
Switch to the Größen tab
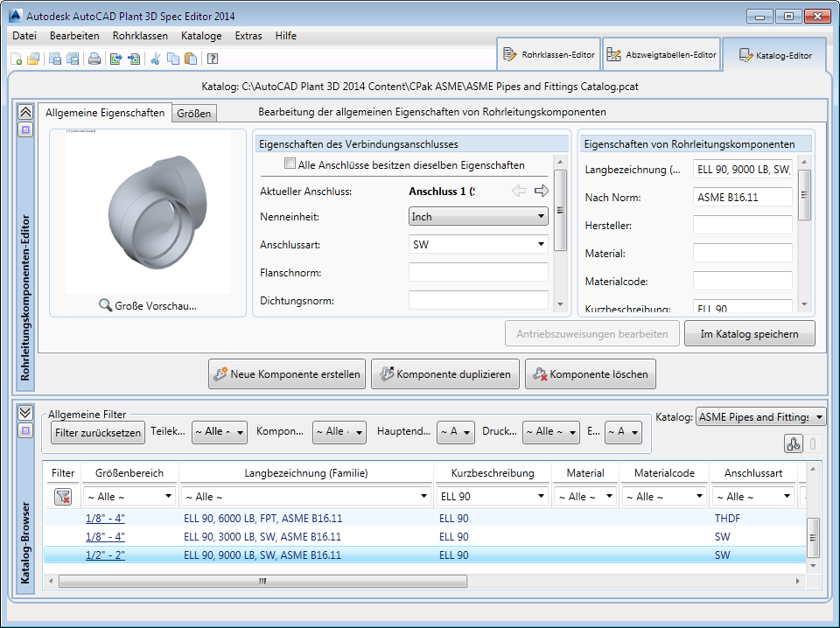(x=194, y=113)
